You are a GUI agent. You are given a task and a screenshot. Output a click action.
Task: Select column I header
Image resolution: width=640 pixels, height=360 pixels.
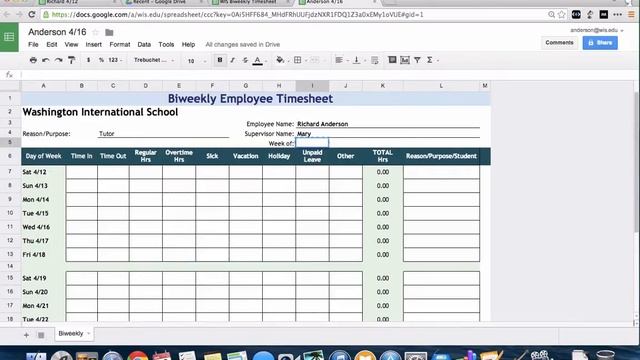(x=312, y=86)
